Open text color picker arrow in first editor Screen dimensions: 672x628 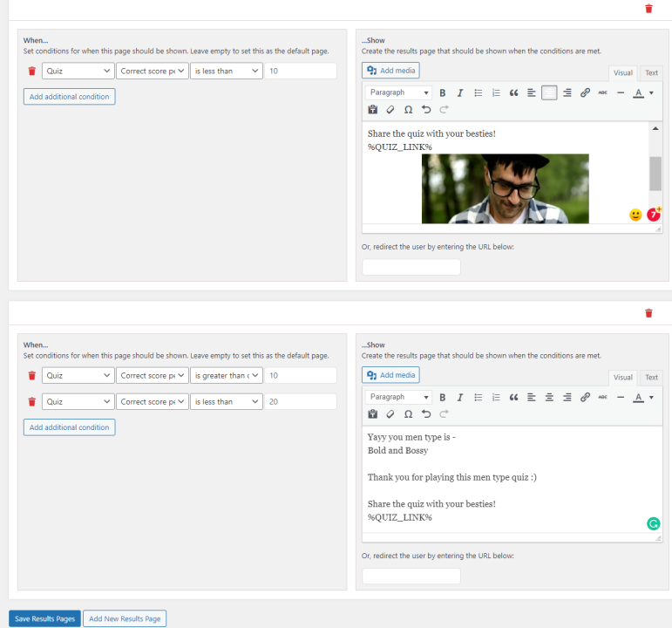coord(651,92)
